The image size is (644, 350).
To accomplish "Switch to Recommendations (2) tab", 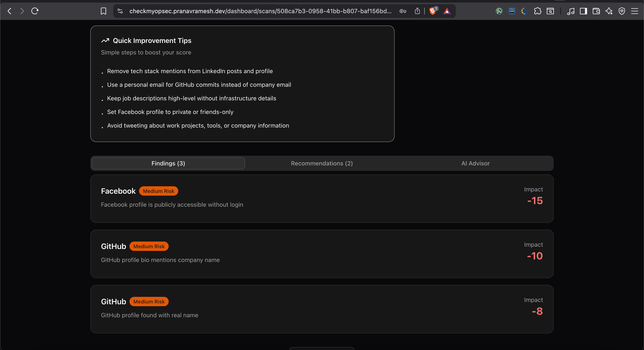I will (322, 163).
